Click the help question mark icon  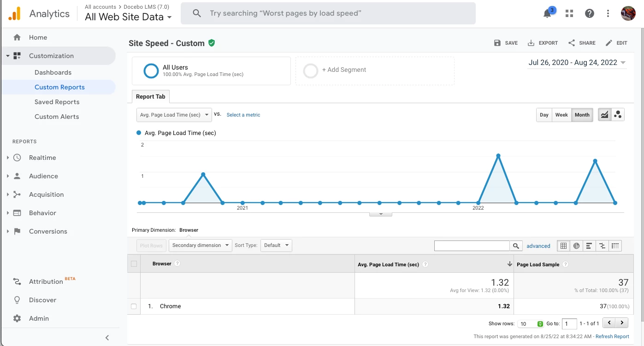[x=590, y=13]
